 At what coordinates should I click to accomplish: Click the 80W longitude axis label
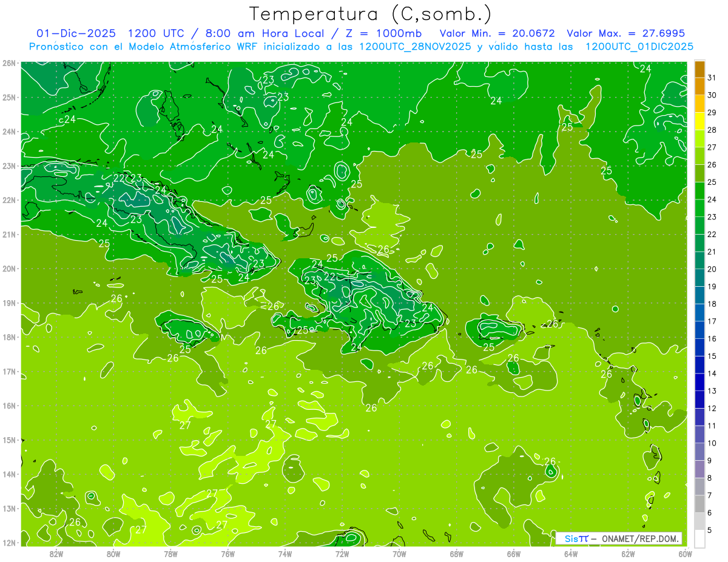[113, 553]
